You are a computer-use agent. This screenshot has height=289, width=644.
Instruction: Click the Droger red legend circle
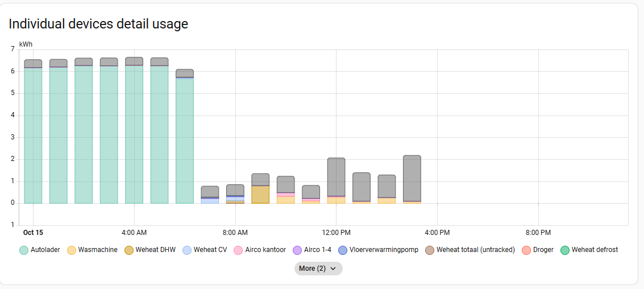[526, 250]
